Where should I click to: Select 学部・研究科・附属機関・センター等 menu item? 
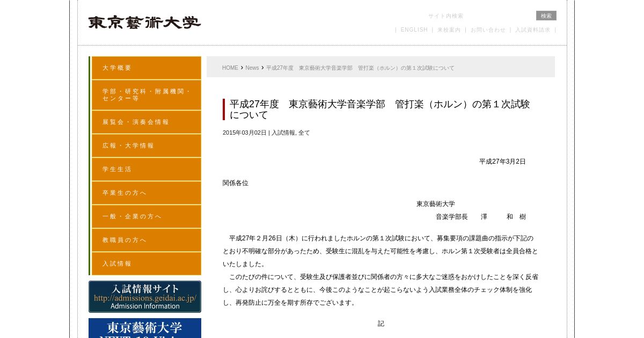(x=146, y=95)
